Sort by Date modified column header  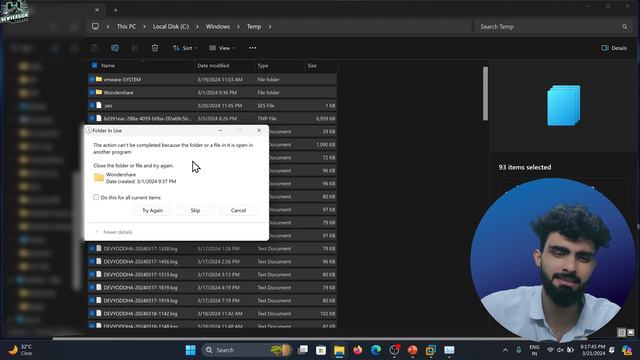[x=213, y=65]
